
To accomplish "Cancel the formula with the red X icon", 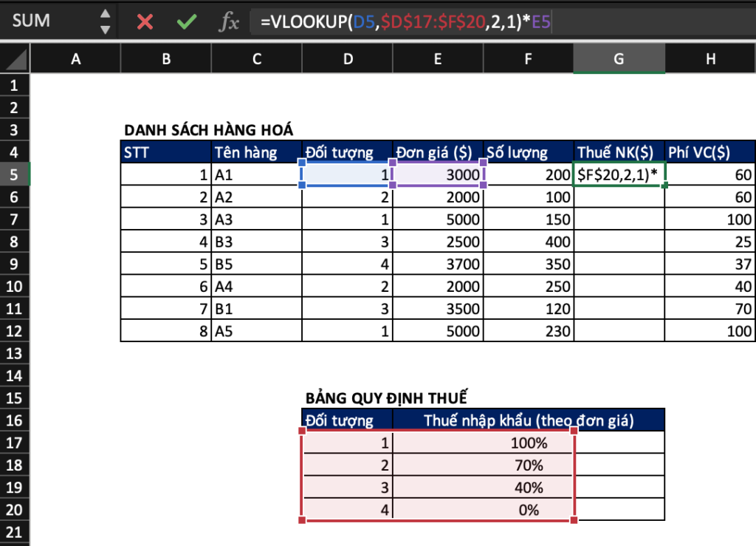I will click(145, 22).
